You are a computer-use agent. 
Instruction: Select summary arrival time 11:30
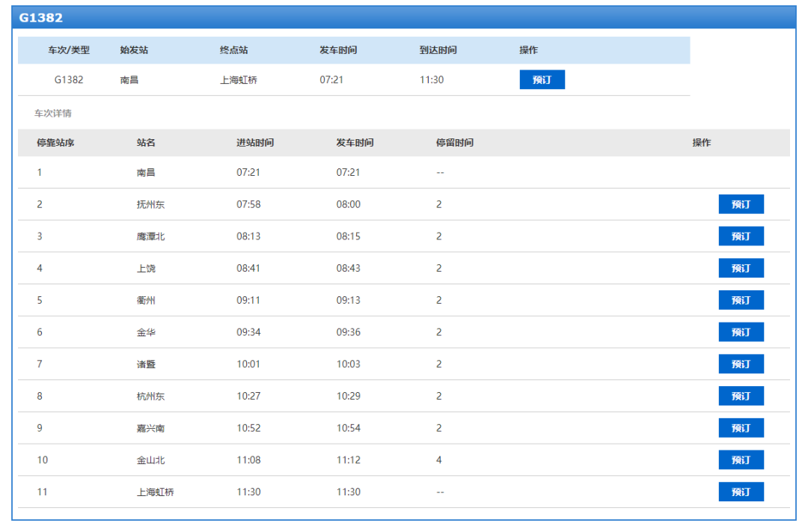pos(432,80)
